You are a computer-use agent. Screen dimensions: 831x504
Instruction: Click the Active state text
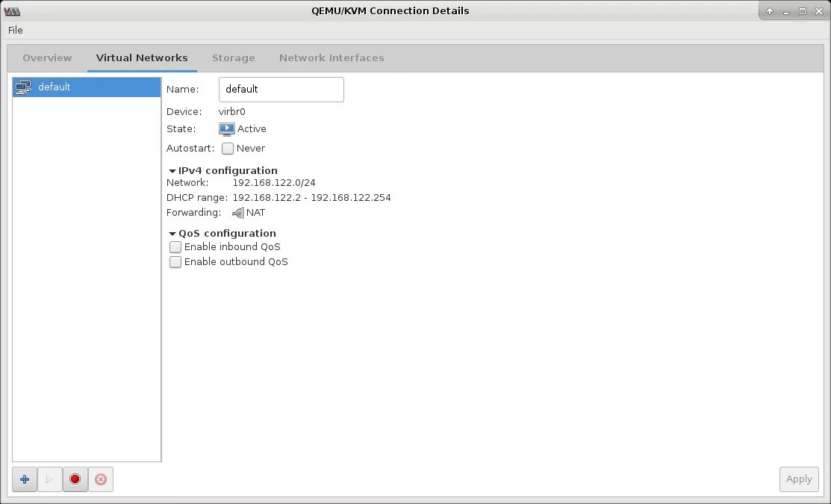point(252,128)
